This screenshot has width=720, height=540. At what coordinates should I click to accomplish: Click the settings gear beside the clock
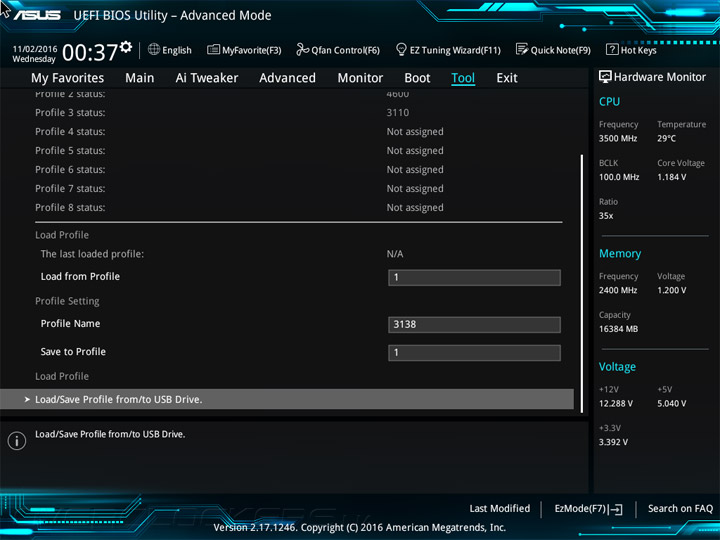126,47
